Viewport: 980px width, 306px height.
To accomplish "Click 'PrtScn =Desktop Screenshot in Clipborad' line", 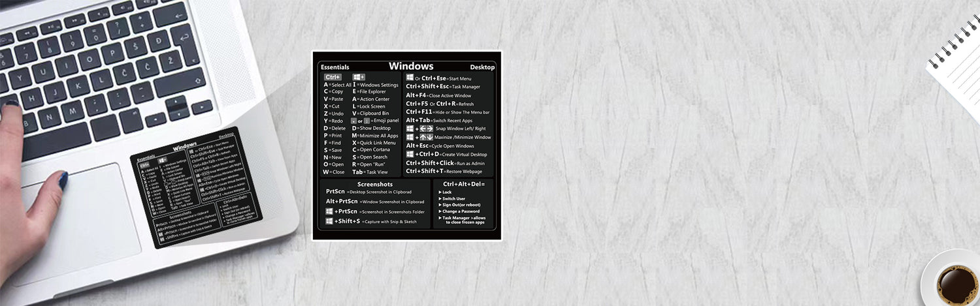I will (369, 192).
